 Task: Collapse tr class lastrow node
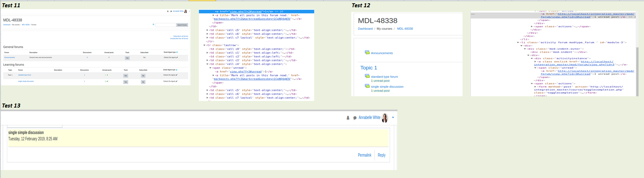(x=204, y=45)
